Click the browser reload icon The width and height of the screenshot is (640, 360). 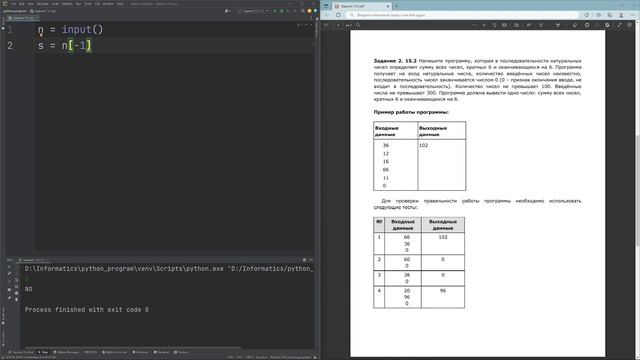(338, 15)
